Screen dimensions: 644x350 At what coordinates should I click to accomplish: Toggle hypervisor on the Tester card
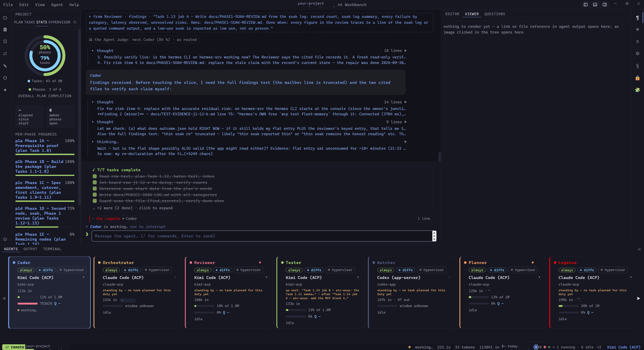[340, 270]
